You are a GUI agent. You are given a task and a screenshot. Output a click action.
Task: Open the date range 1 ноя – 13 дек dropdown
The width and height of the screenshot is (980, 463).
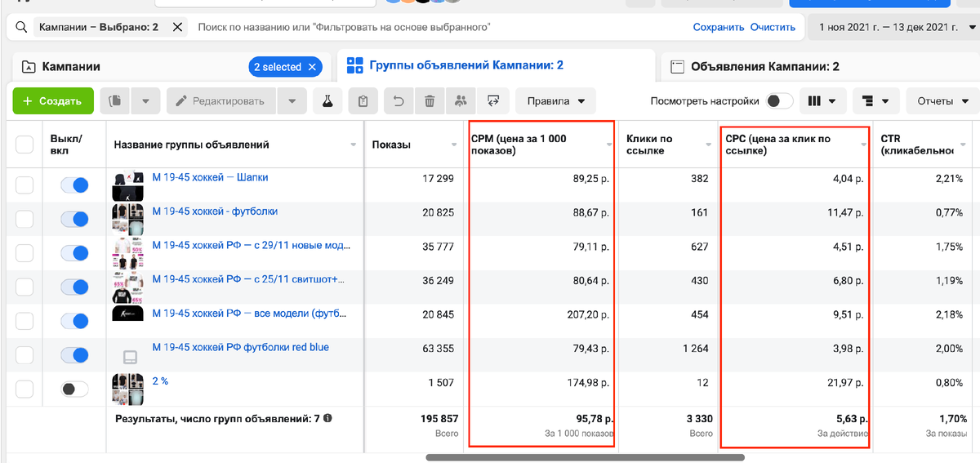click(x=893, y=27)
